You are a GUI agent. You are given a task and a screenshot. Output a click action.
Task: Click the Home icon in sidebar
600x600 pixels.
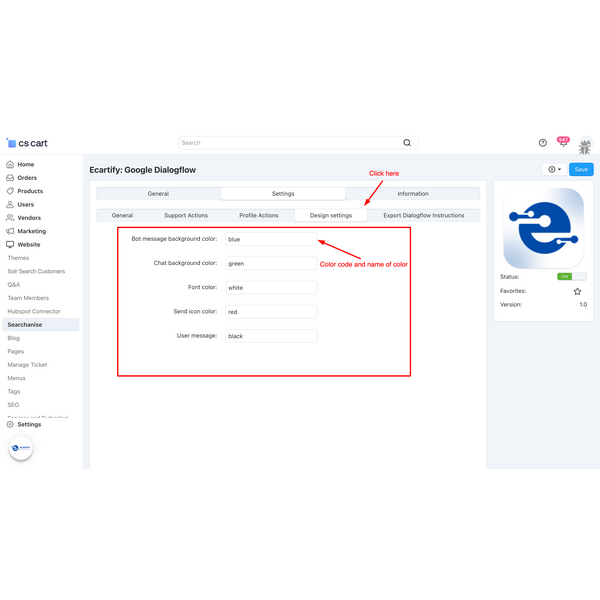[x=10, y=164]
